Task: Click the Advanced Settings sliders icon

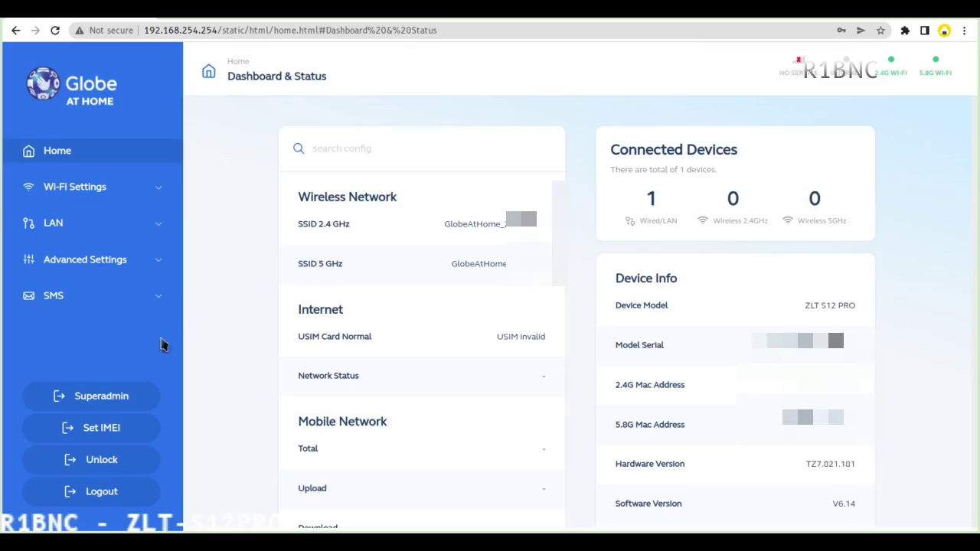Action: 28,259
